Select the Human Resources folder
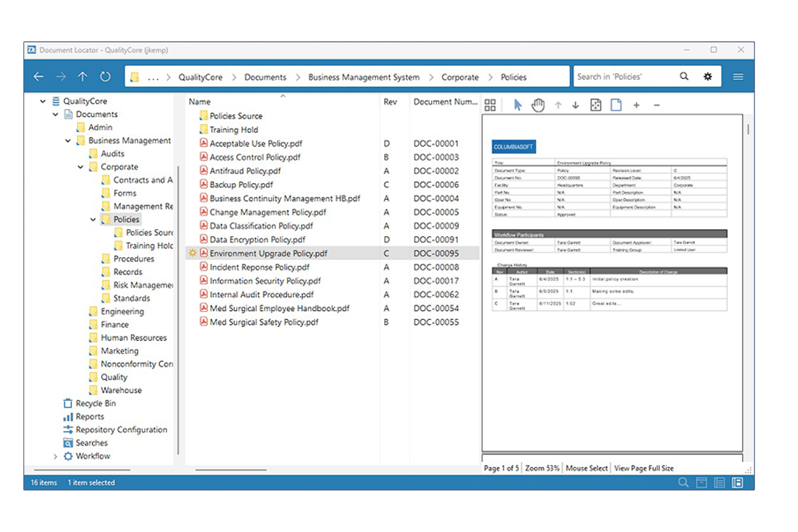Screen dimensions: 798x532 [x=134, y=338]
